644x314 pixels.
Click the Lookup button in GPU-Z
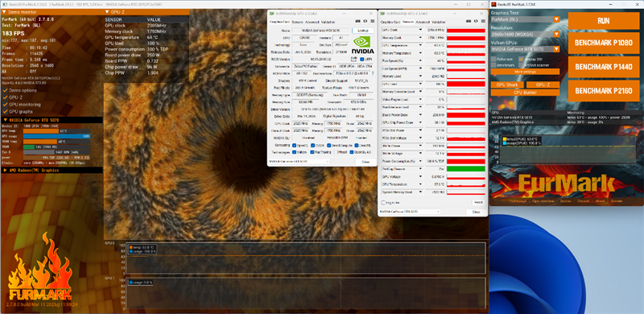[363, 31]
